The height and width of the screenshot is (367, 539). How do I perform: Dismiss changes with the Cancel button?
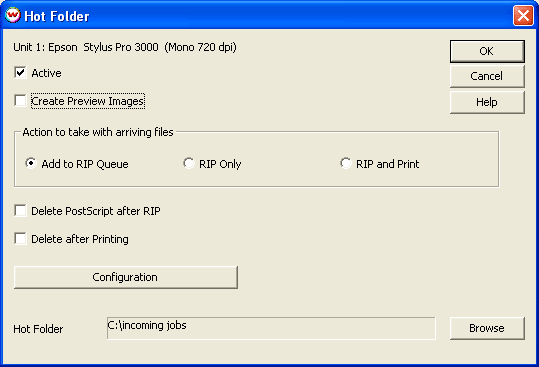487,76
